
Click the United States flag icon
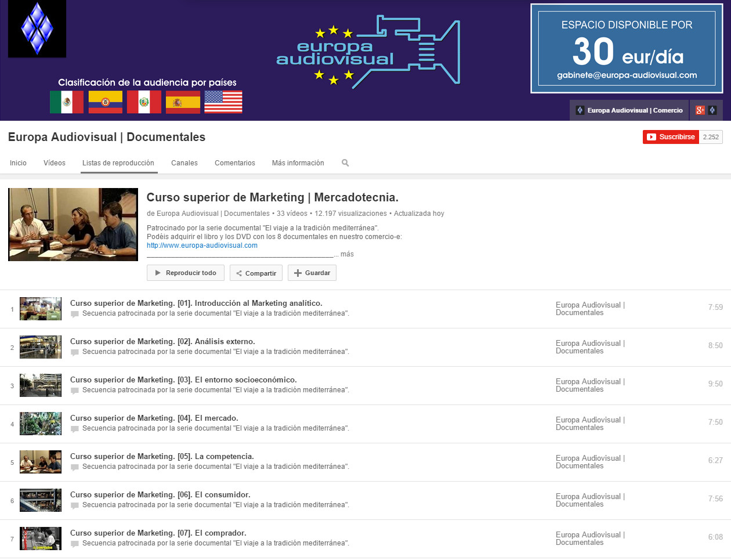point(223,102)
